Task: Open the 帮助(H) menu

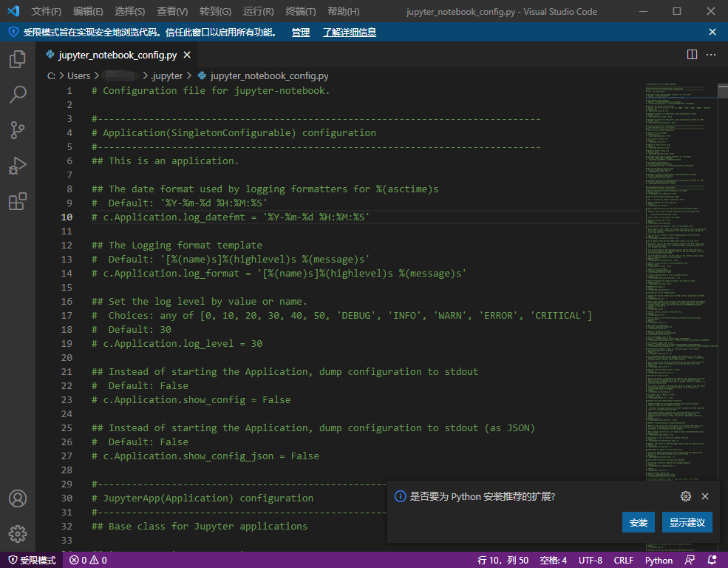Action: click(x=344, y=11)
